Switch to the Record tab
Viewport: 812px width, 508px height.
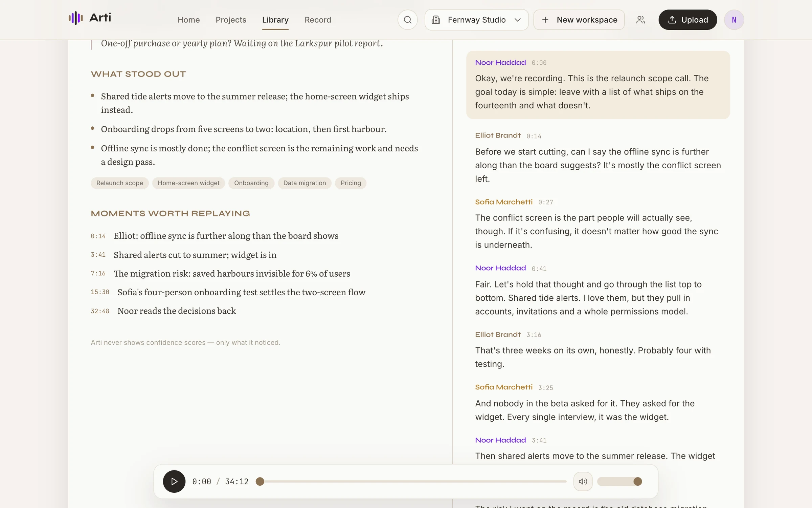click(318, 20)
